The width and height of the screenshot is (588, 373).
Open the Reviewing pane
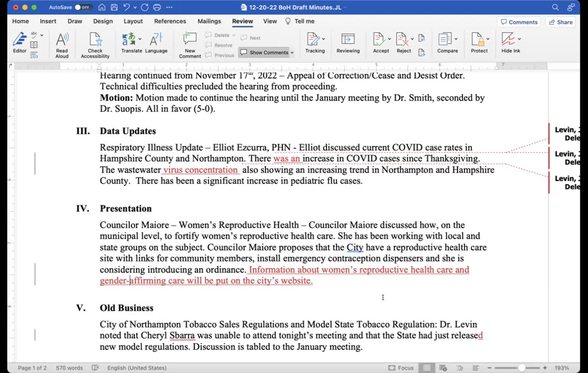[348, 43]
